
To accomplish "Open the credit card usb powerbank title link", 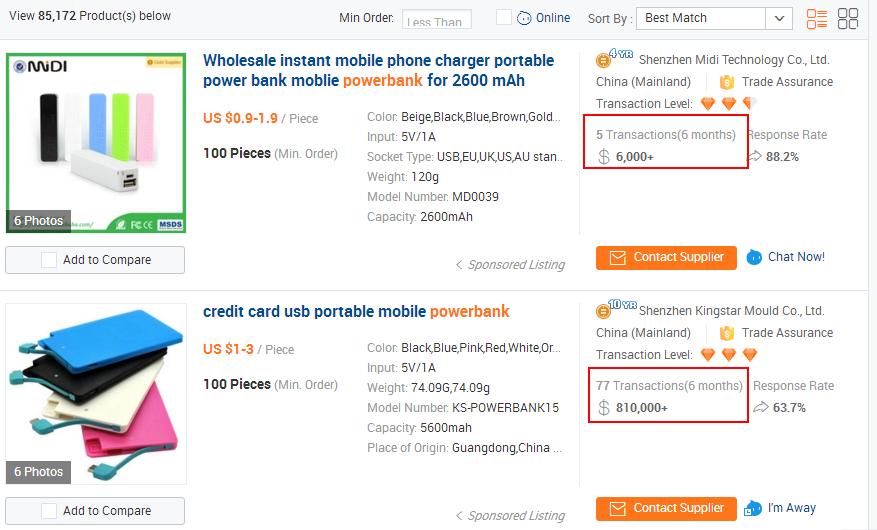I will (356, 311).
